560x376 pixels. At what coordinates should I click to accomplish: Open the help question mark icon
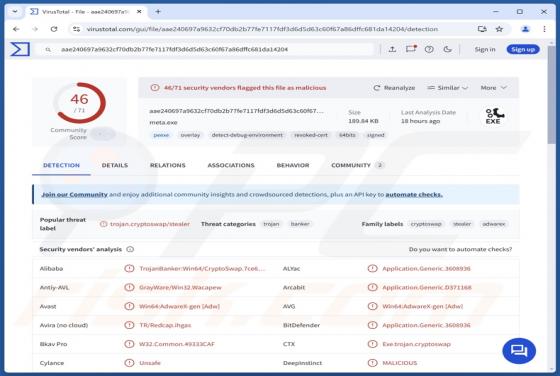tap(429, 49)
